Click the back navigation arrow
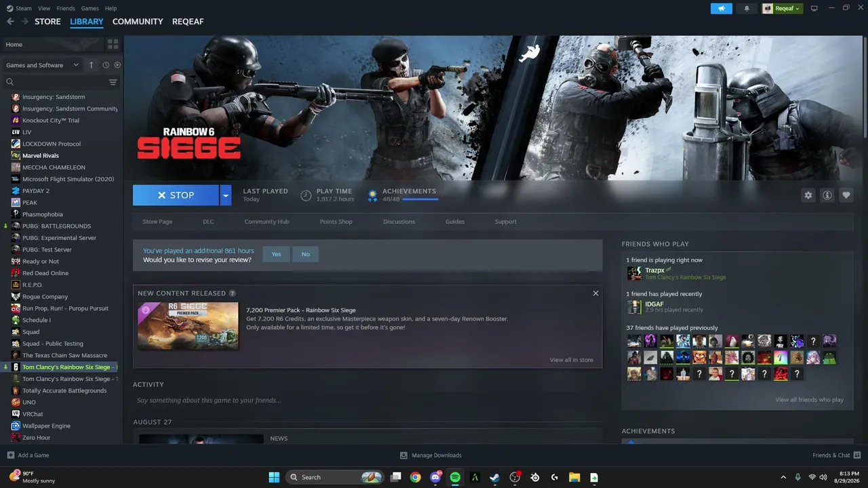The height and width of the screenshot is (488, 868). [x=10, y=22]
